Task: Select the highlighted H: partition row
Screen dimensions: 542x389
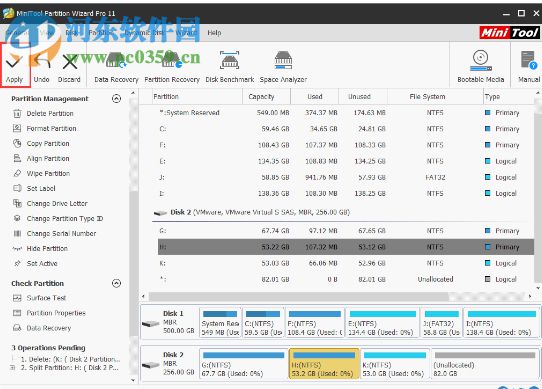Action: tap(346, 247)
